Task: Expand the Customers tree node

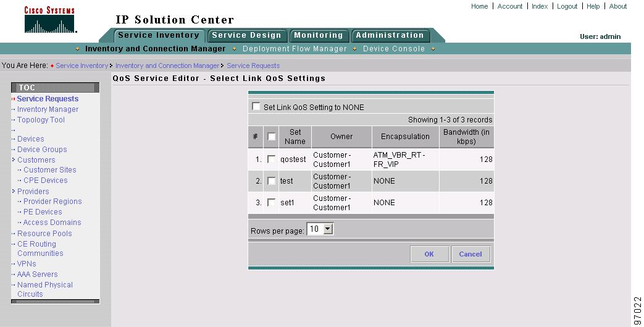Action: [x=14, y=159]
